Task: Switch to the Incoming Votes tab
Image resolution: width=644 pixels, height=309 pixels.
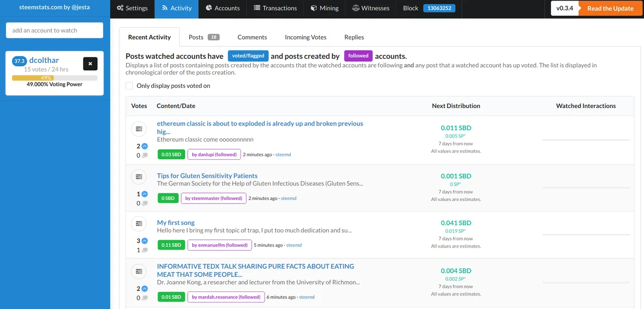Action: 305,37
